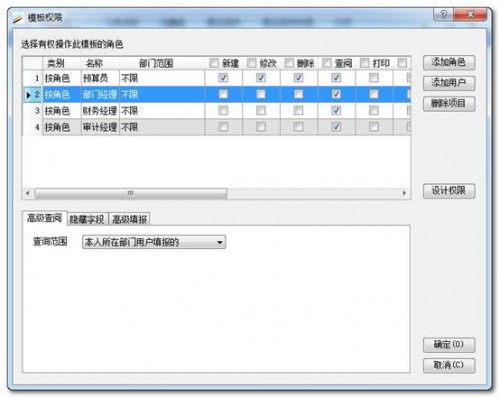Cancel with the 取消(C) button
This screenshot has width=500, height=398.
(449, 365)
